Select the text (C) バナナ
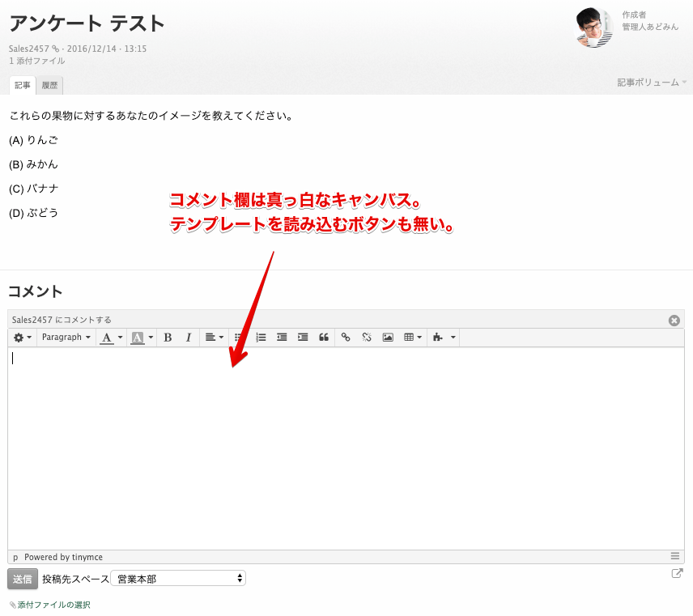The height and width of the screenshot is (616, 693). [x=33, y=189]
